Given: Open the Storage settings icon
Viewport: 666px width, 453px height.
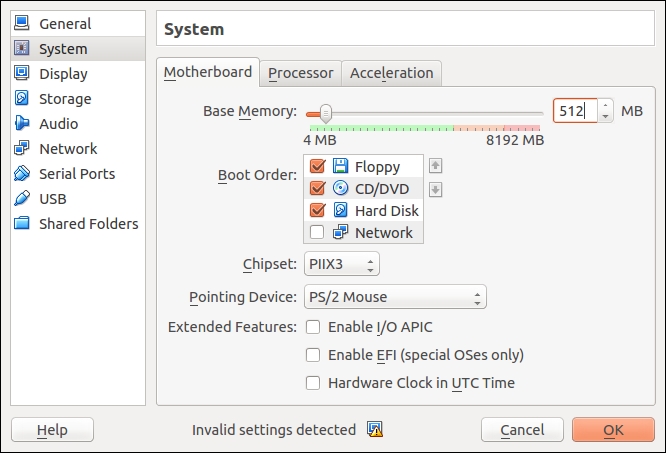Looking at the screenshot, I should point(22,99).
